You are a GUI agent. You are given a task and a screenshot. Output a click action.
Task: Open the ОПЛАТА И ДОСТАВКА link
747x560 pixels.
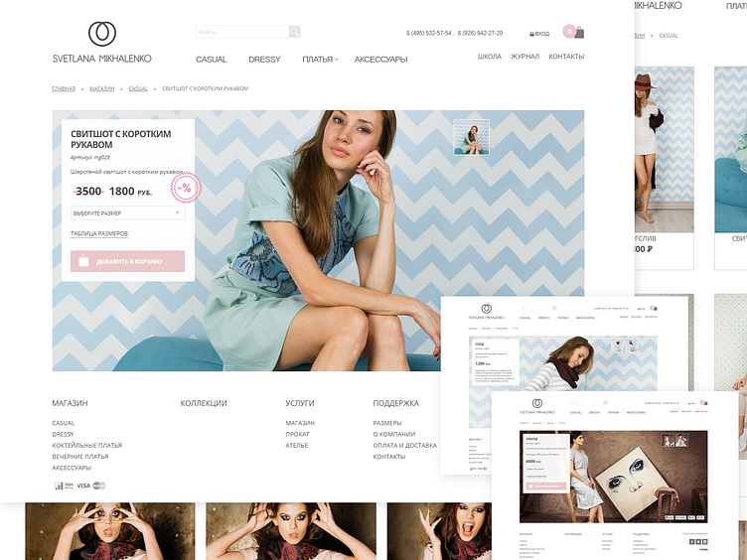pyautogui.click(x=404, y=445)
